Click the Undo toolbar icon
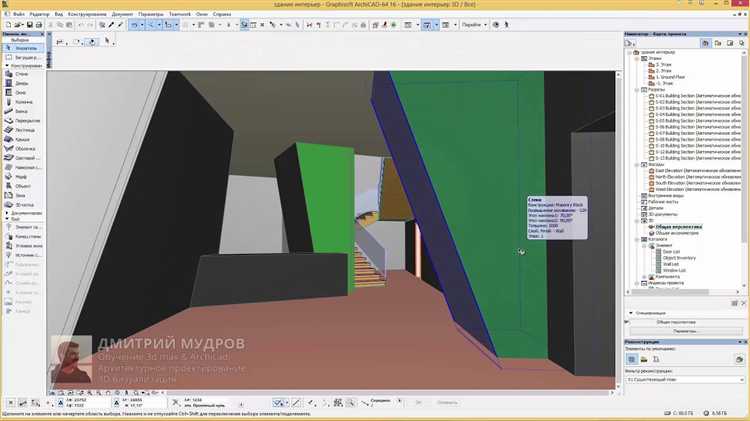Screen dimensions: 750x421 [x=81, y=25]
